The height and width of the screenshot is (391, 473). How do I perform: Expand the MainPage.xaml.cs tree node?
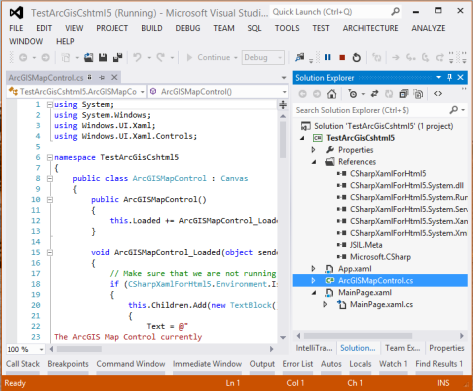point(325,304)
